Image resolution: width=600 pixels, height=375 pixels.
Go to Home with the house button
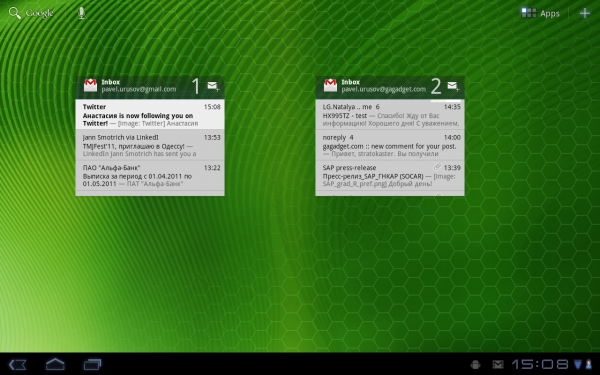coord(55,364)
